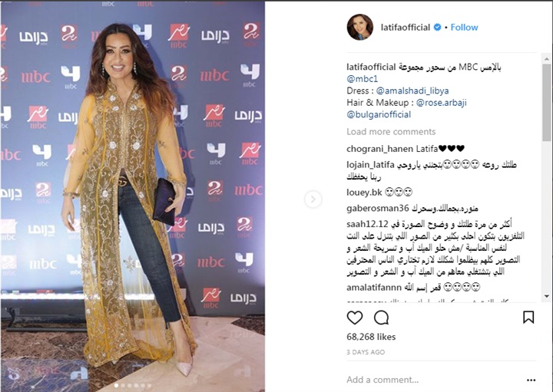Open @rose.arbaji profile link
Screen dimensions: 553x392
pos(441,103)
